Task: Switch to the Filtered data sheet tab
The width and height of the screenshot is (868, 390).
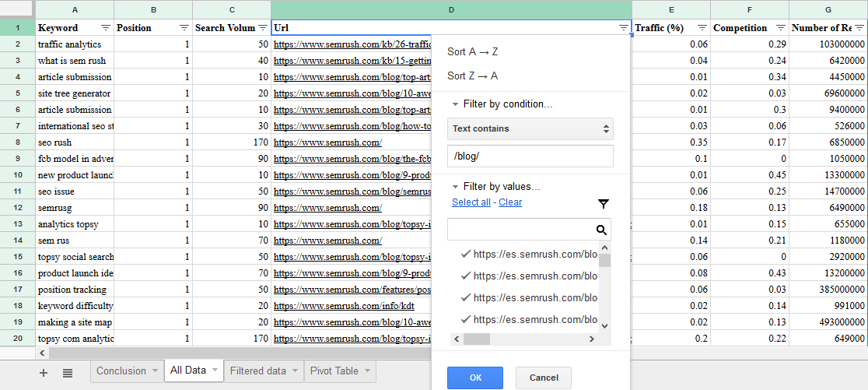Action: [x=258, y=371]
